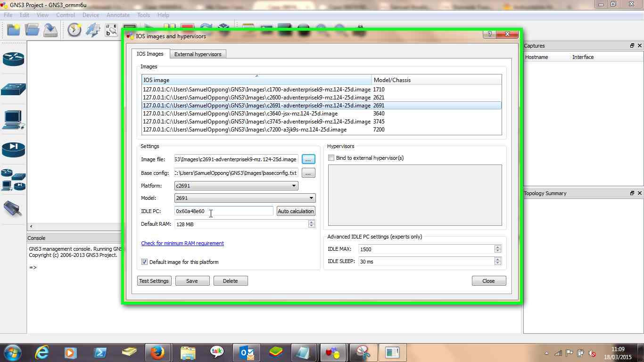Open the Control menu
The image size is (644, 362).
[x=66, y=15]
